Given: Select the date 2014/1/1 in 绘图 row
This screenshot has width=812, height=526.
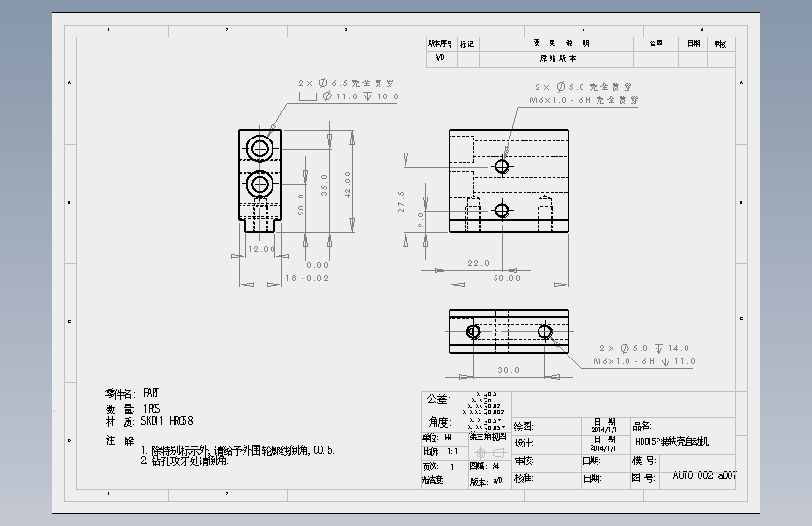Looking at the screenshot, I should click(x=604, y=431).
